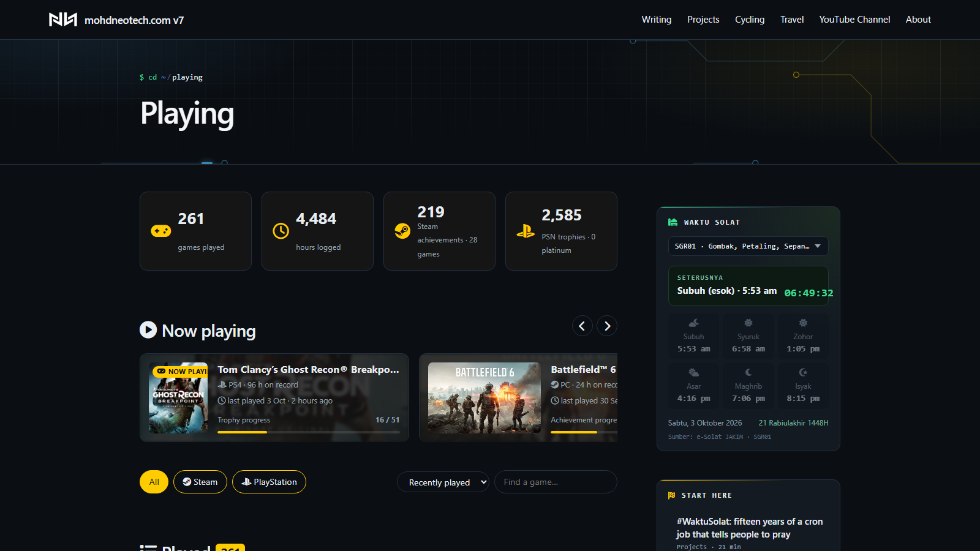Image resolution: width=980 pixels, height=551 pixels.
Task: Open the Battlefield 6 cover thumbnail
Action: point(484,398)
